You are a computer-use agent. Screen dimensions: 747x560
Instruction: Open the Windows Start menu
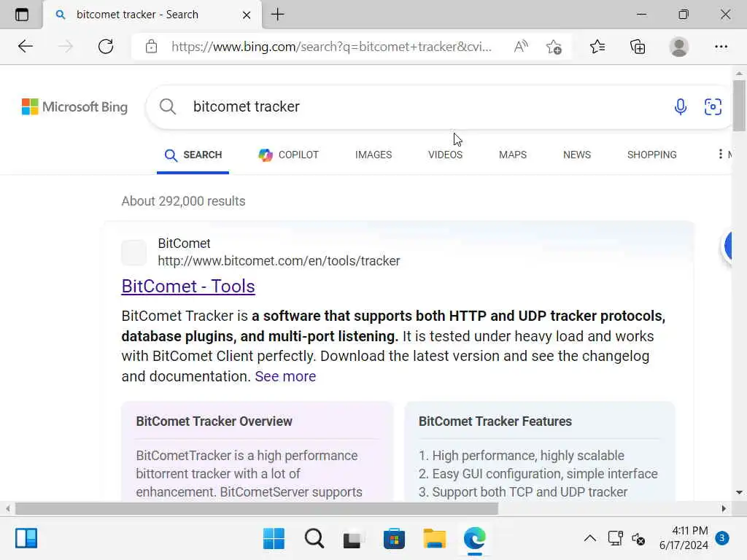tap(274, 539)
